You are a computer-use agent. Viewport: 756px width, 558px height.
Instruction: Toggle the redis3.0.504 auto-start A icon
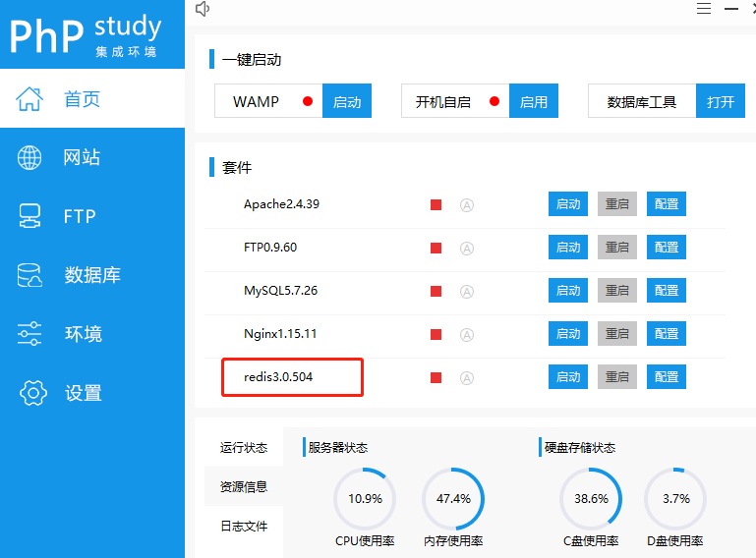pos(467,378)
